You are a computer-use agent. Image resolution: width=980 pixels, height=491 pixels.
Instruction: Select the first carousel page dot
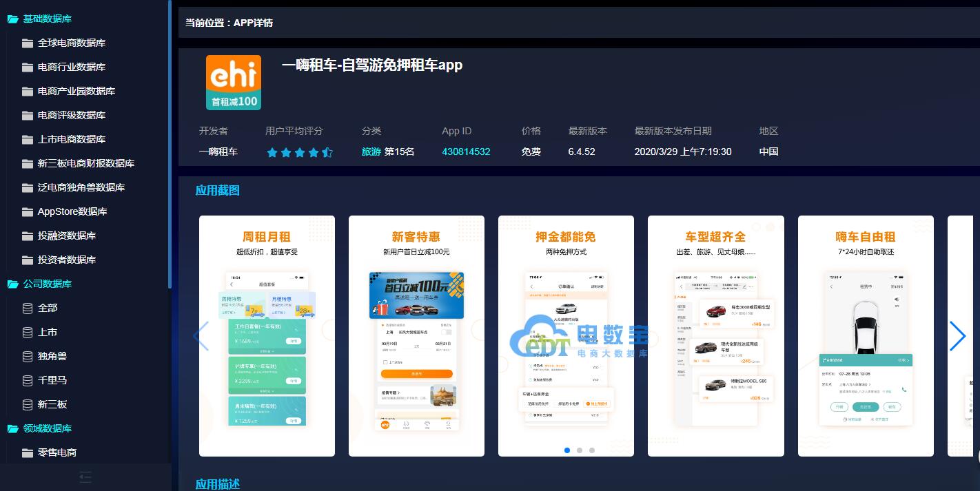click(x=567, y=450)
